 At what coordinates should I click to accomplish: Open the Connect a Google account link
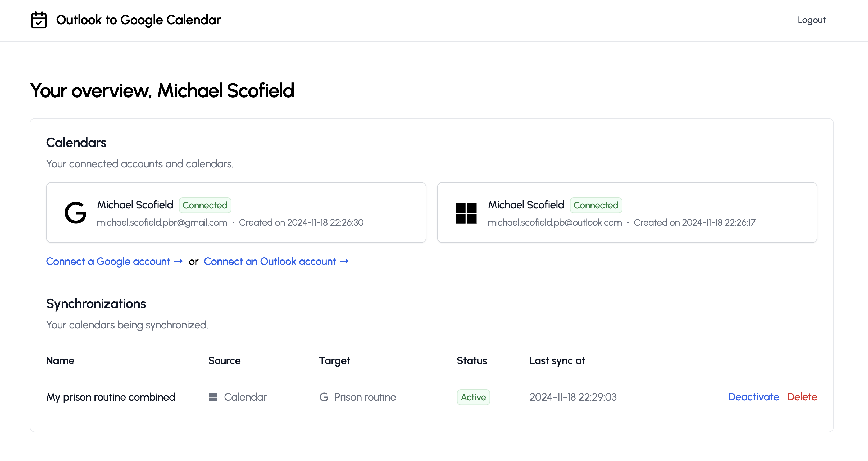point(115,262)
